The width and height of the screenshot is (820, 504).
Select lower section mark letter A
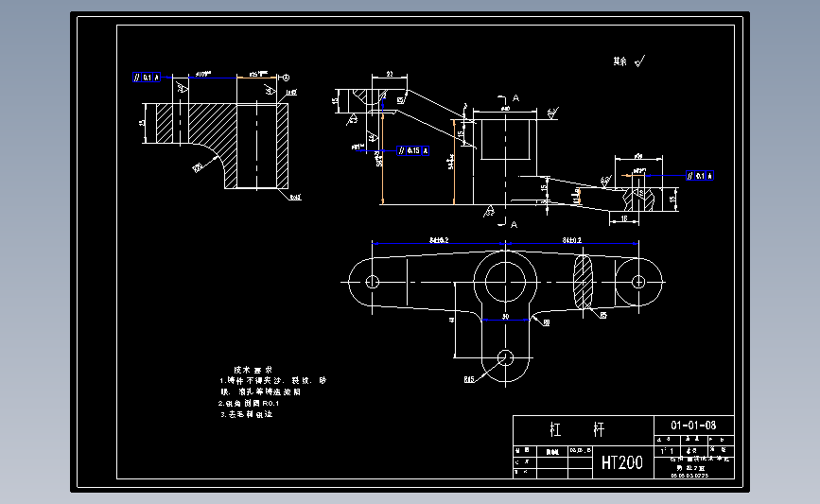[515, 224]
